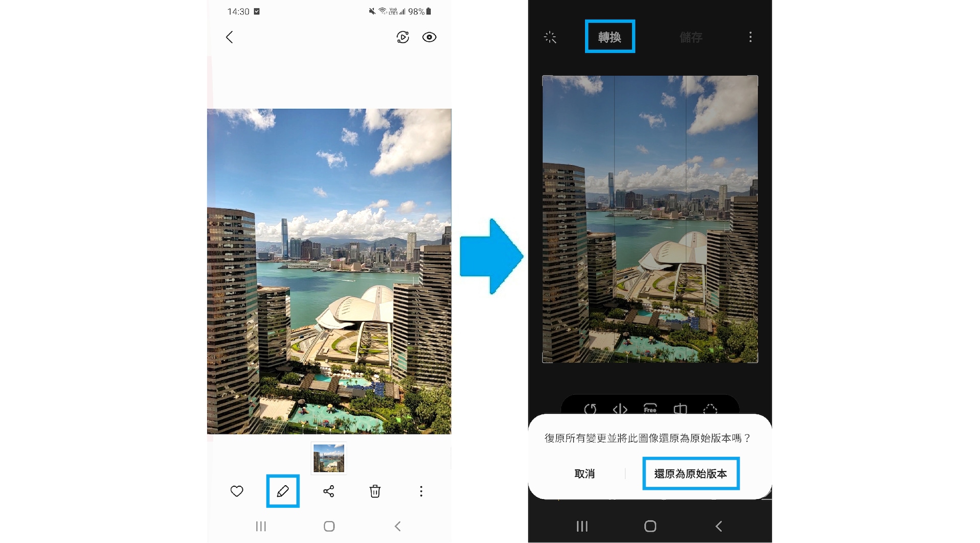Open recent apps on left phone
The image size is (980, 543).
261,526
